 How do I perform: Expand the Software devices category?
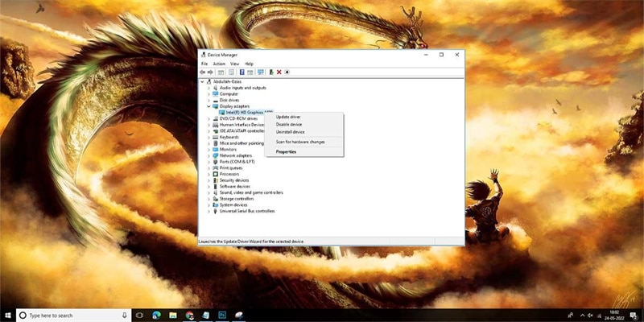pos(208,187)
